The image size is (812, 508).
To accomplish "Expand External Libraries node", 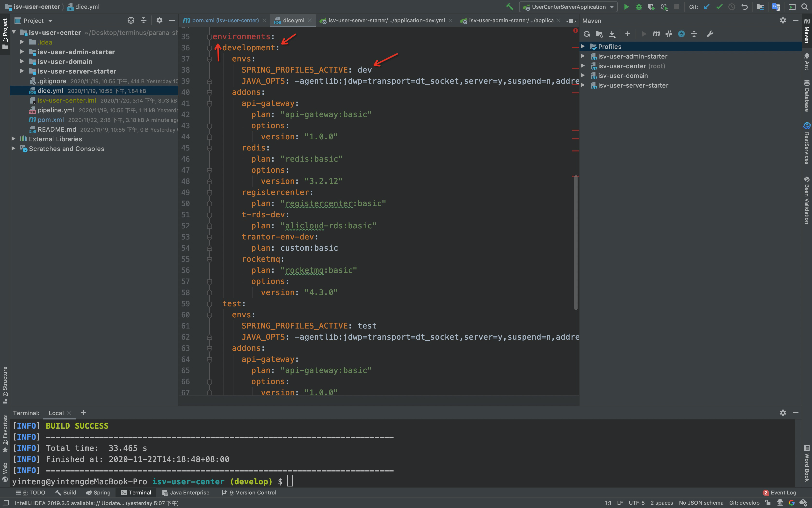I will coord(14,139).
